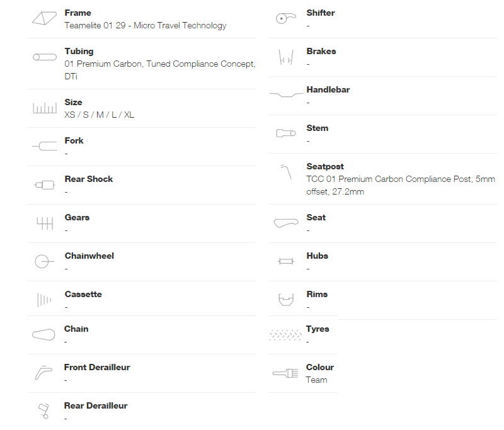Screen dimensions: 504x430
Task: Click the Shifter lever icon
Action: pyautogui.click(x=286, y=18)
